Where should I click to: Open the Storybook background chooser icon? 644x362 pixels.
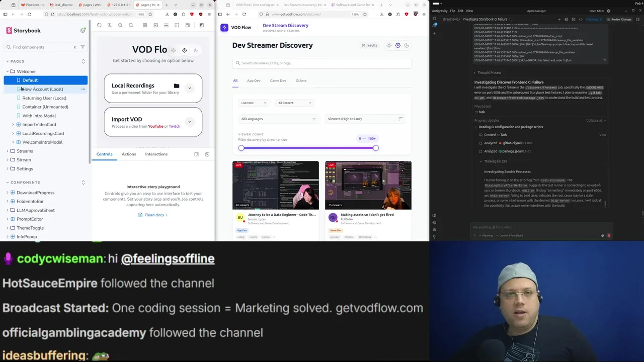point(155,25)
